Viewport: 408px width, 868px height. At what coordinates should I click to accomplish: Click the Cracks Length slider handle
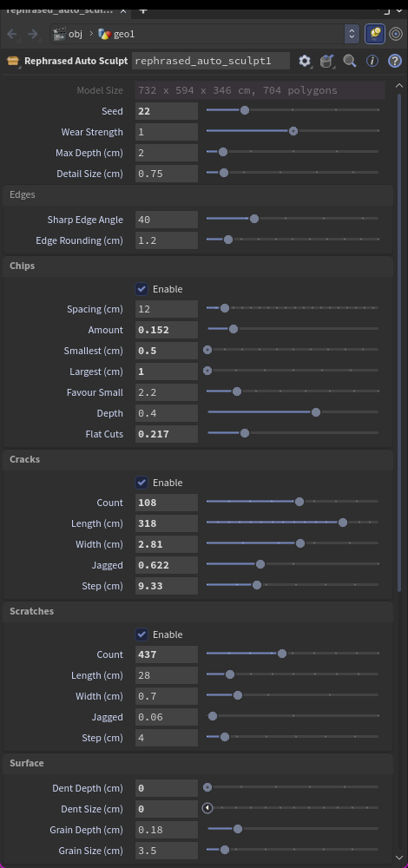pos(343,523)
